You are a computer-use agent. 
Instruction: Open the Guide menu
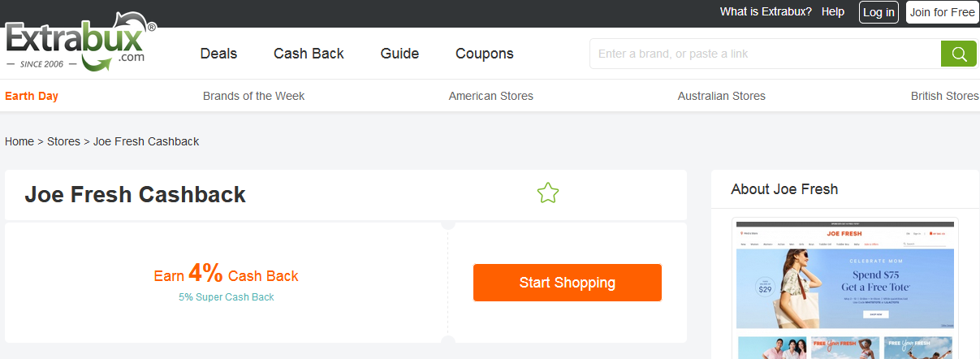399,54
